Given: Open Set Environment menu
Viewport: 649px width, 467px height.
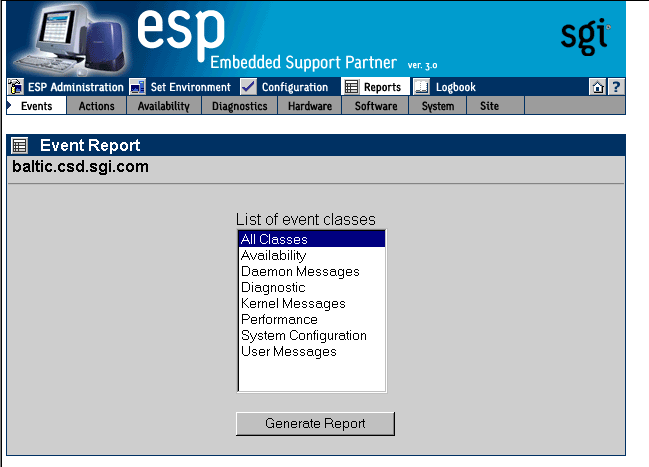Looking at the screenshot, I should (190, 87).
